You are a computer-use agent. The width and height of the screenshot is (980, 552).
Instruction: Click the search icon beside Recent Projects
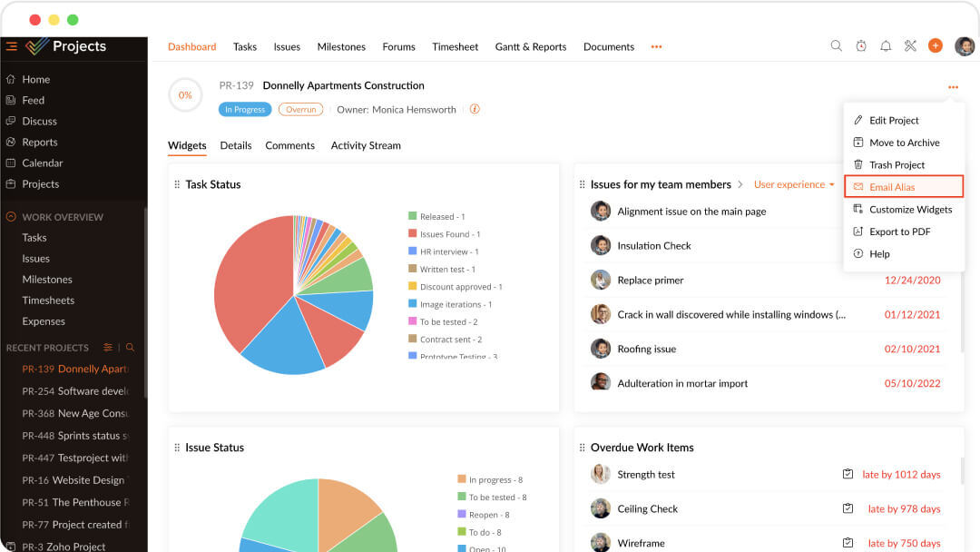tap(131, 348)
